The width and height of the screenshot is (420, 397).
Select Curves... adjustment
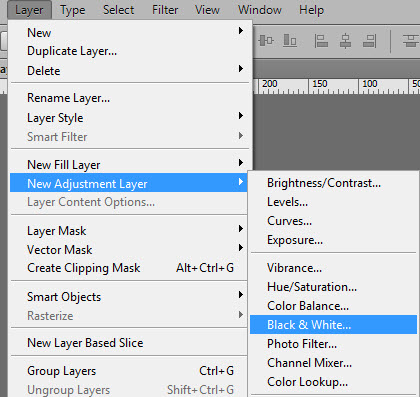(x=333, y=221)
